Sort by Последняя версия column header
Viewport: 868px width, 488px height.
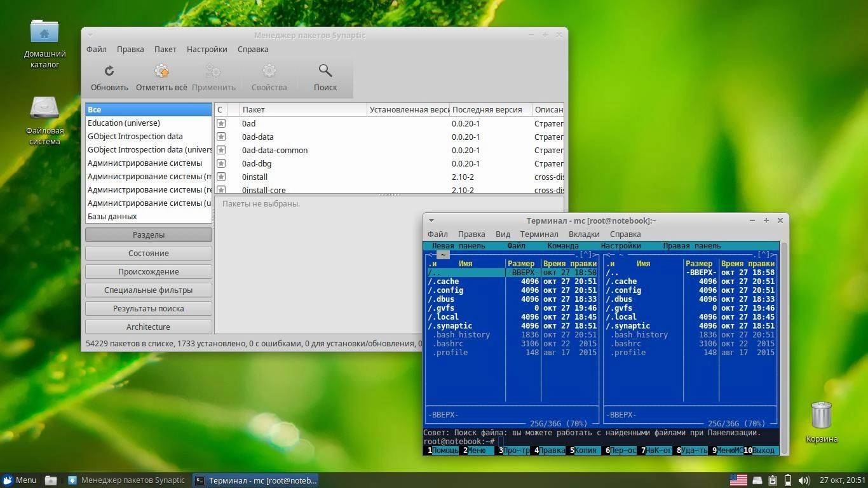(x=491, y=109)
